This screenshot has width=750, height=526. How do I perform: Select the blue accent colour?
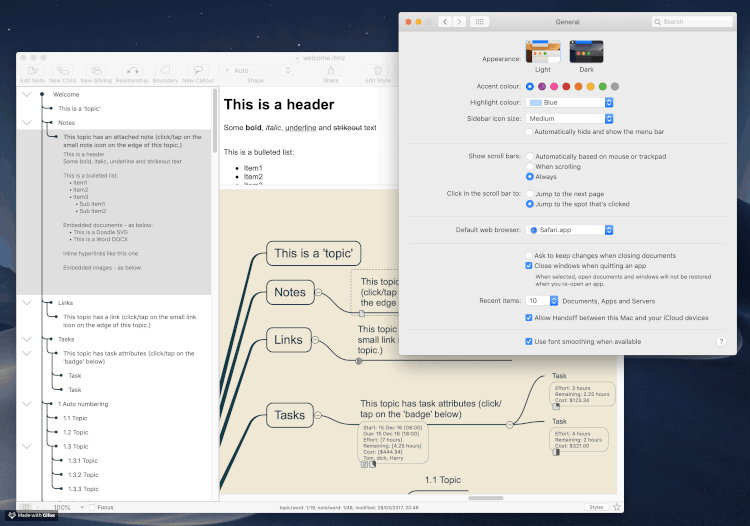click(x=529, y=87)
